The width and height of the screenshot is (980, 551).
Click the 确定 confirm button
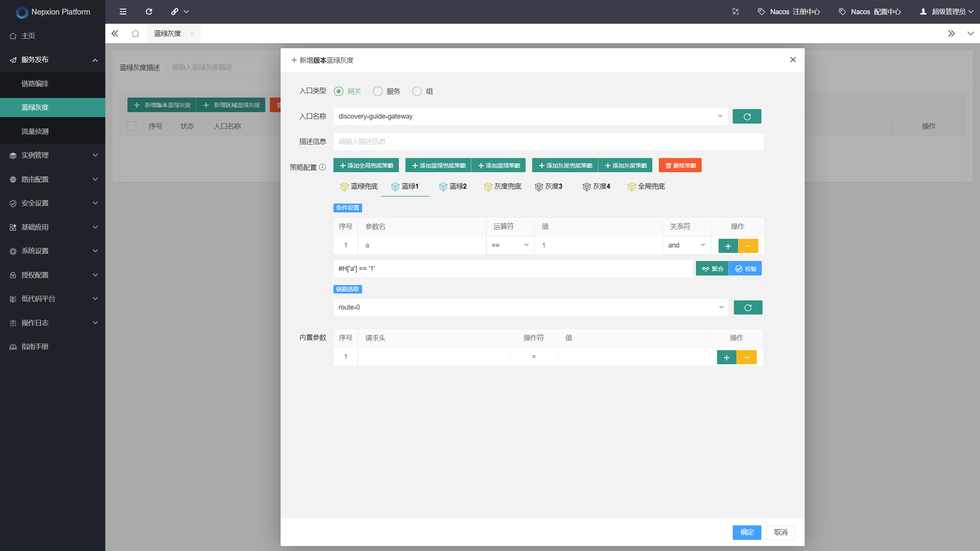(746, 532)
